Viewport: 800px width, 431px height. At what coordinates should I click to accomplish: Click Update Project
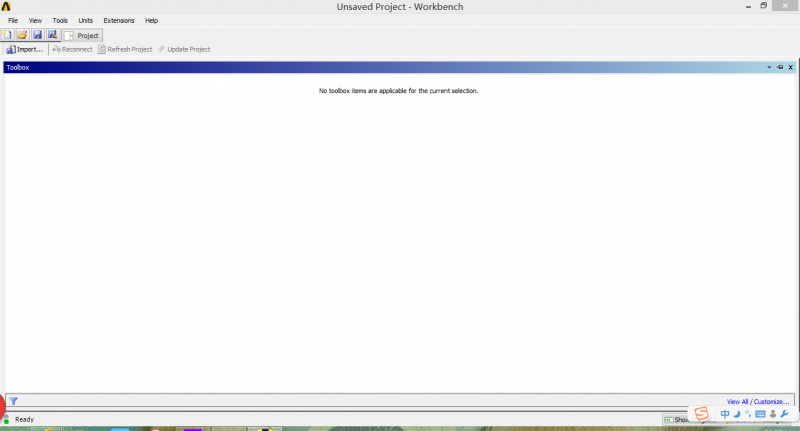[184, 49]
